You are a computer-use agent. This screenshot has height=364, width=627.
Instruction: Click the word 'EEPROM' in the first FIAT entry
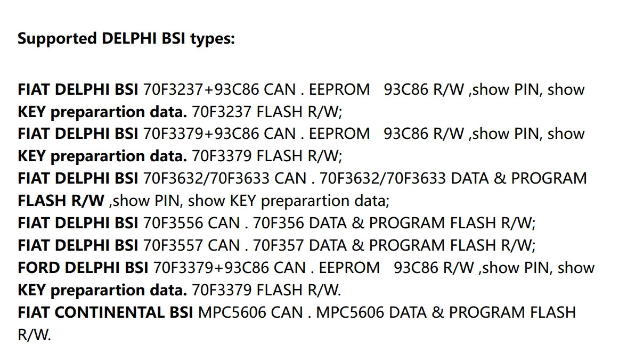tap(339, 89)
